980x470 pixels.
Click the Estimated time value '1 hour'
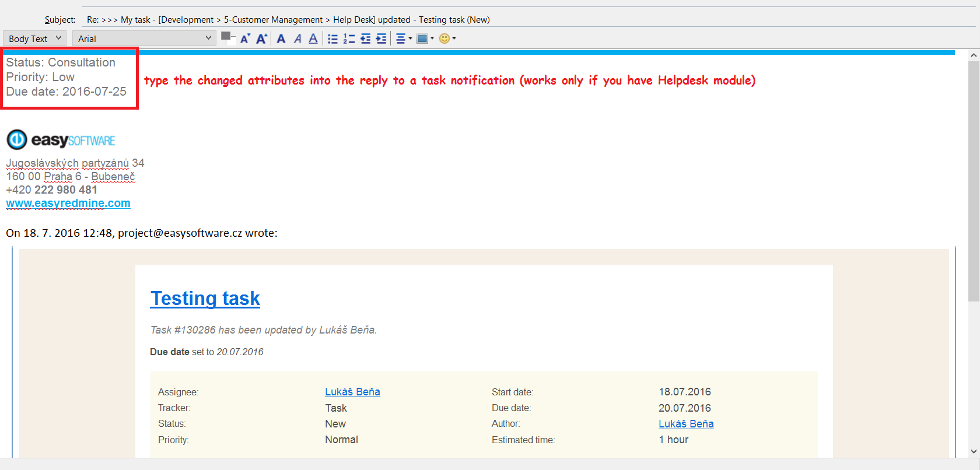674,440
